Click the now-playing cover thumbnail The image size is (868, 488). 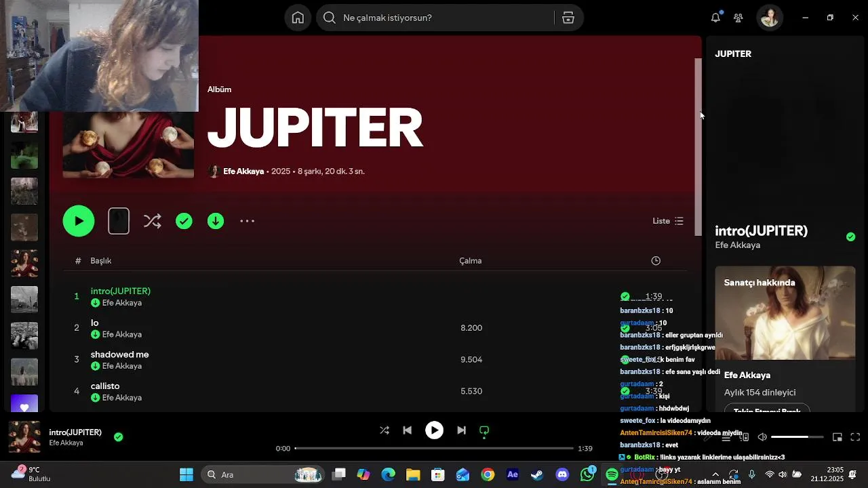pyautogui.click(x=24, y=437)
